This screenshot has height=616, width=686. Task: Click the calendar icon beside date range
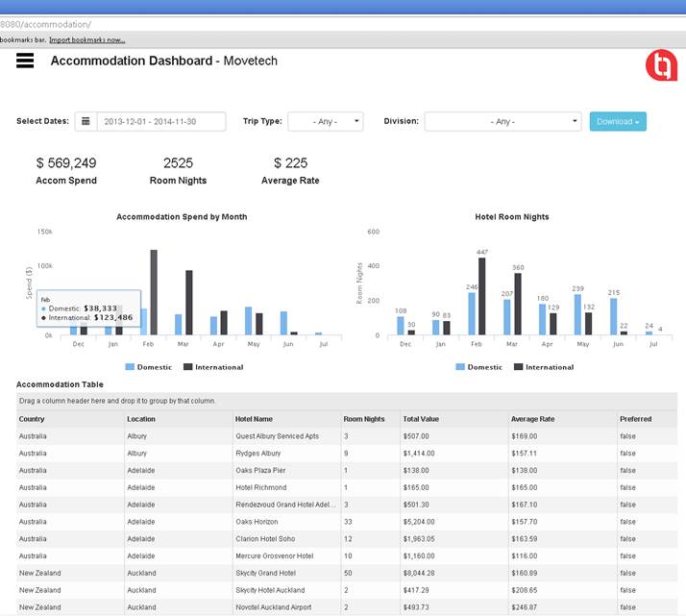click(86, 121)
